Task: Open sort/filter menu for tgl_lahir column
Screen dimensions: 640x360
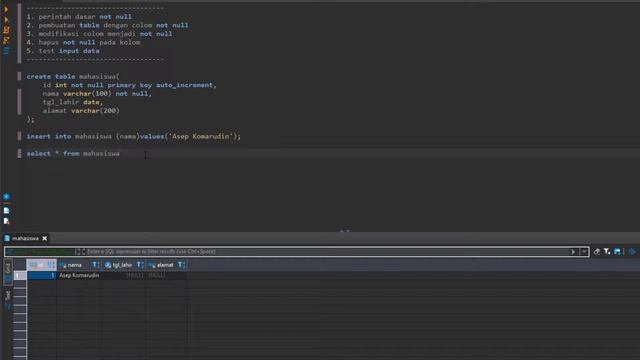Action: (x=140, y=265)
